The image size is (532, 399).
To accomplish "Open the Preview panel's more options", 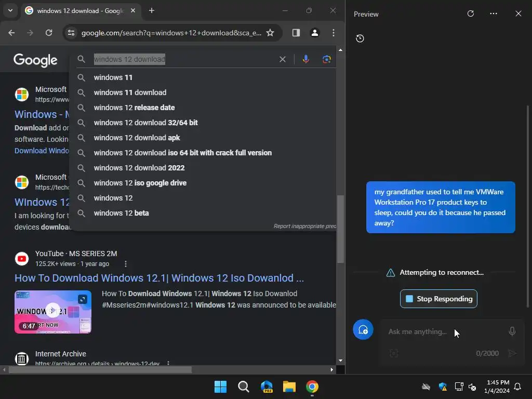I will click(x=494, y=14).
